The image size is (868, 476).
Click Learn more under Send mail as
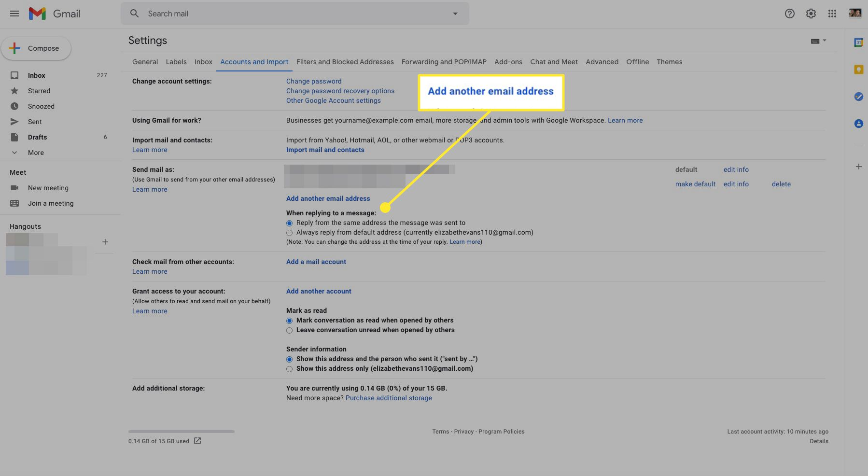[150, 189]
